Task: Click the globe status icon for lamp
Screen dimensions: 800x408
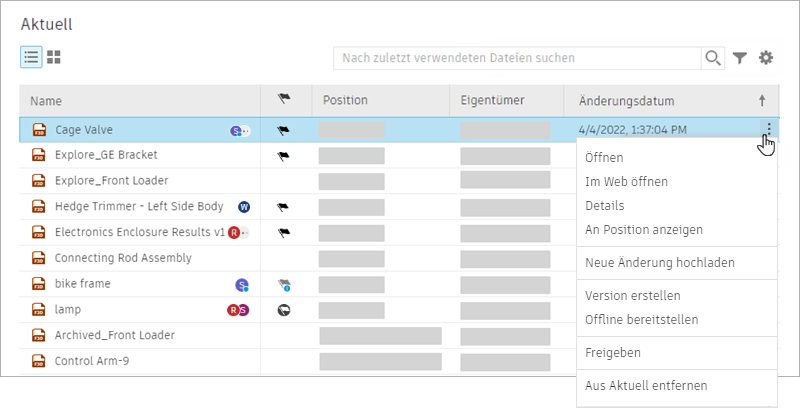Action: point(283,310)
